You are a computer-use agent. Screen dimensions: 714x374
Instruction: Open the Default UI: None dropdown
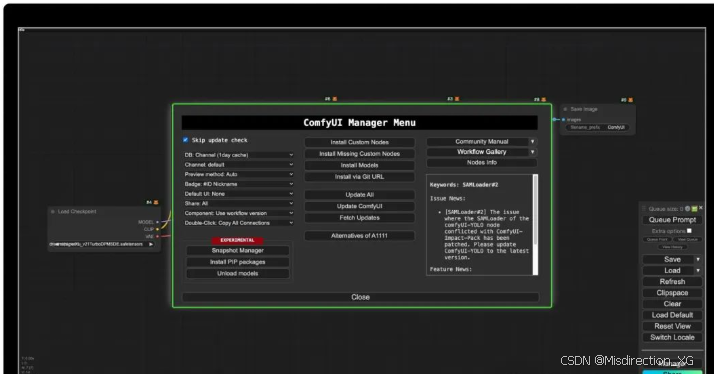coord(239,194)
